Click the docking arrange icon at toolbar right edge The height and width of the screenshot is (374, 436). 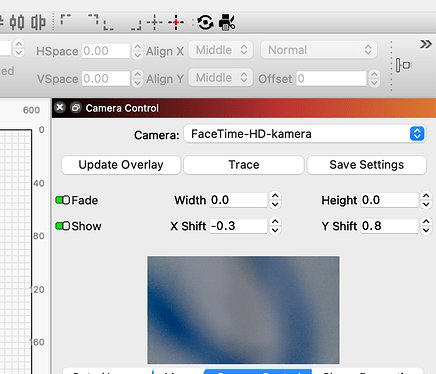coord(403,65)
